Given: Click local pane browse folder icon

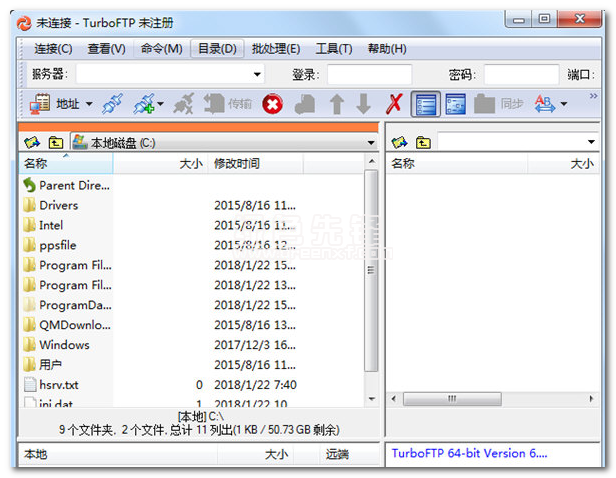Looking at the screenshot, I should [x=32, y=142].
